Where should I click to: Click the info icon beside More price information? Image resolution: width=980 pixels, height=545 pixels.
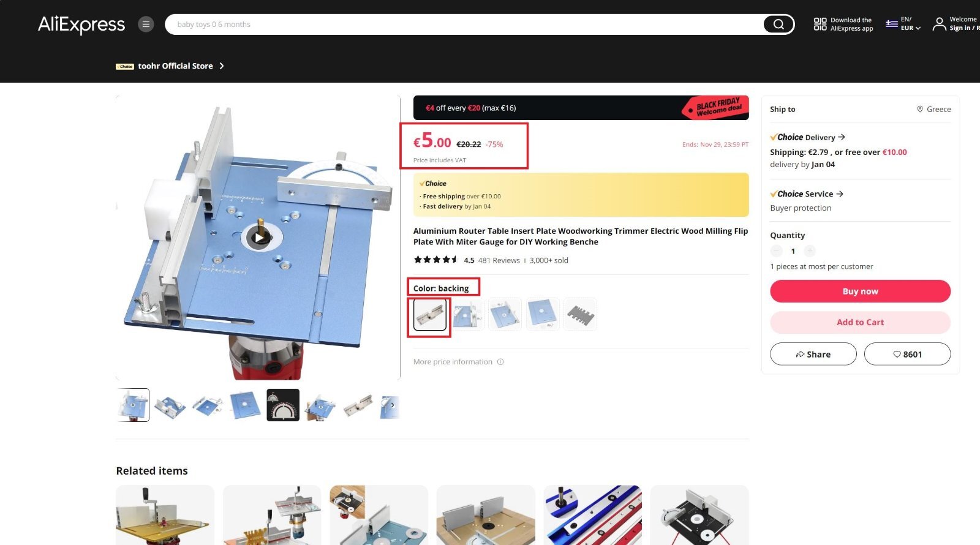500,362
